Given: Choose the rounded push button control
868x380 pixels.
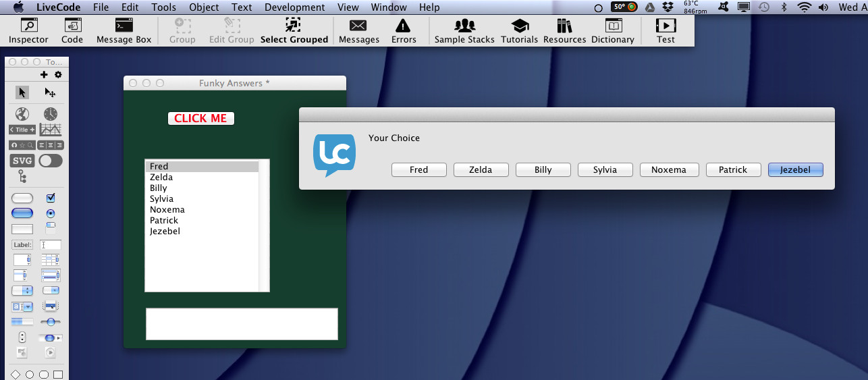Looking at the screenshot, I should click(22, 198).
